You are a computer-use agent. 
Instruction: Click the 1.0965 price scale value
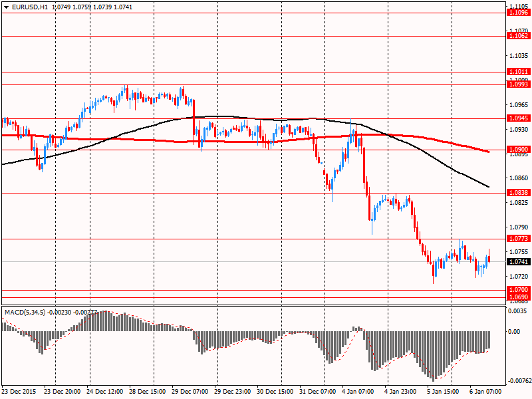(519, 104)
